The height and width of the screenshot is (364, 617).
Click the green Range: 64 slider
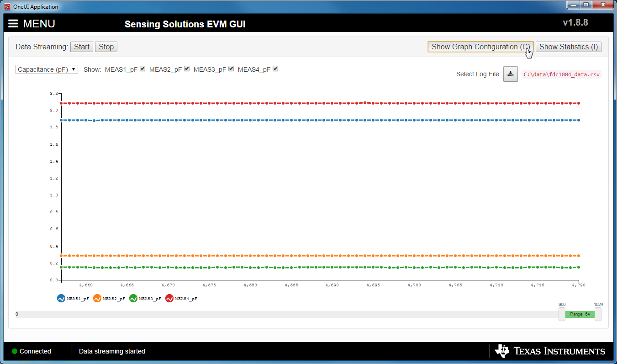tap(580, 314)
